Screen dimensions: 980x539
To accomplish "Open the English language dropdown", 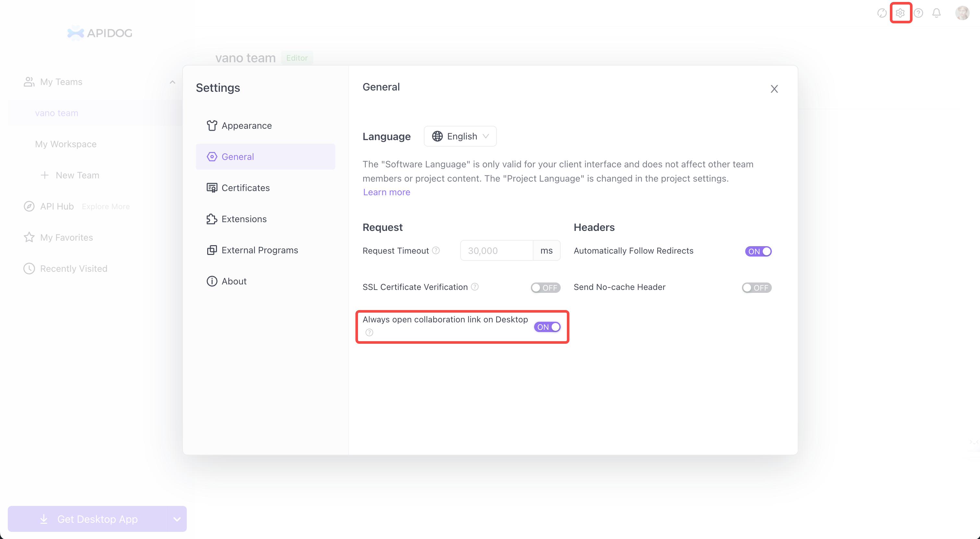I will [x=460, y=136].
